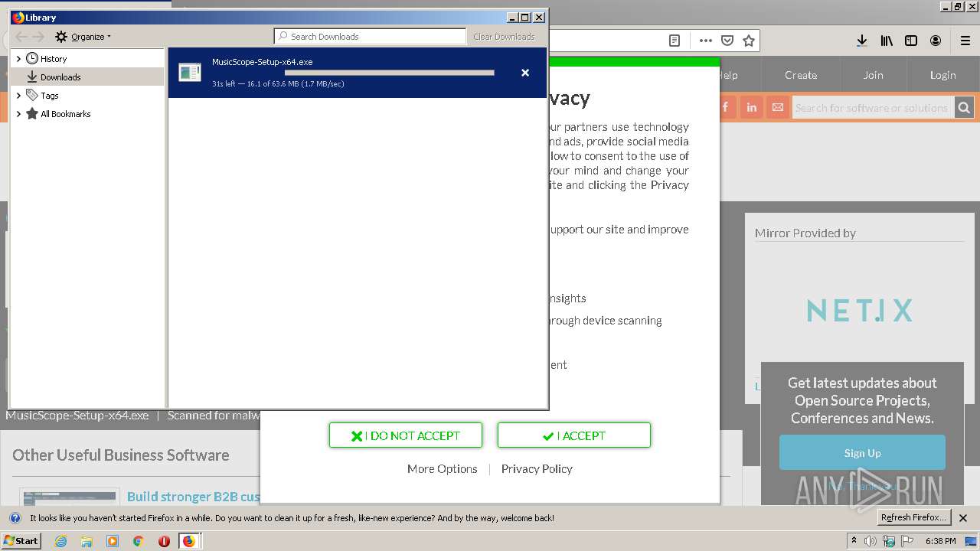This screenshot has width=980, height=551.
Task: Open the Windows Start menu
Action: (x=21, y=541)
